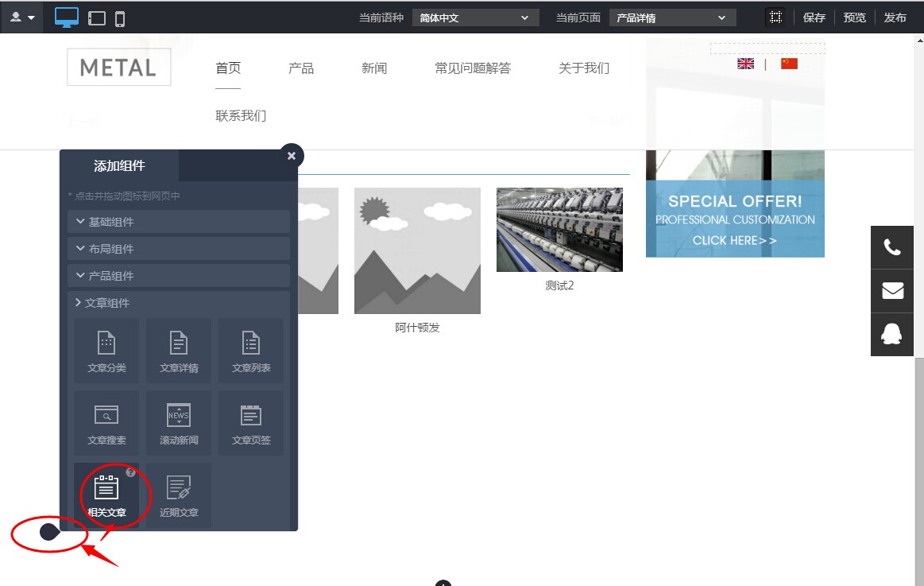Select the 文章页签 component icon
This screenshot has height=586, width=924.
pos(250,422)
